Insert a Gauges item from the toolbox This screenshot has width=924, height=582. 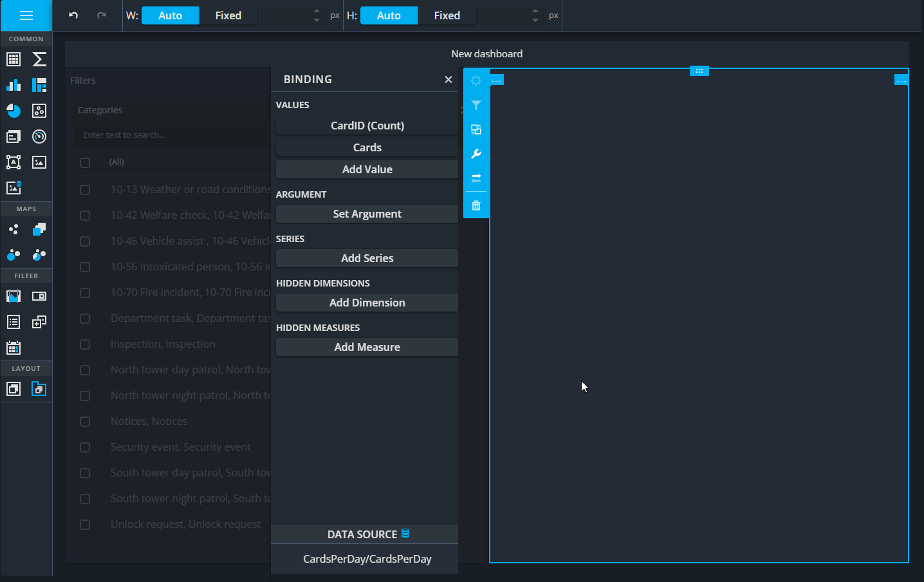39,136
